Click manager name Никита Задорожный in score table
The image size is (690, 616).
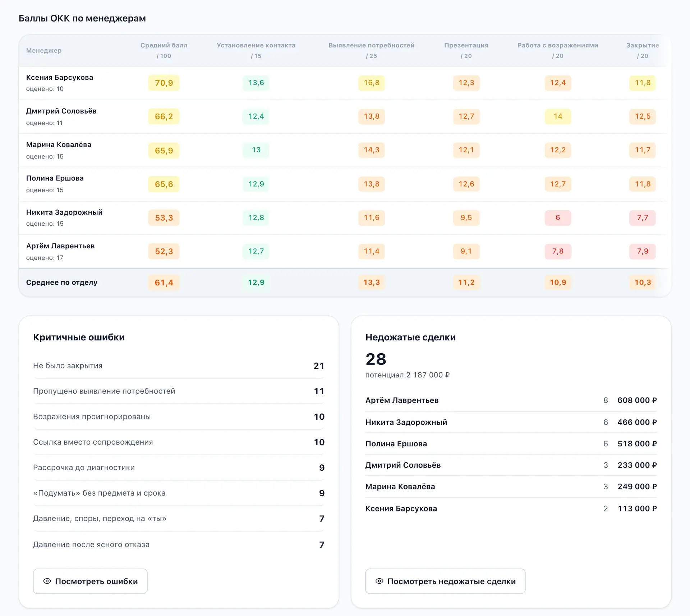click(64, 212)
